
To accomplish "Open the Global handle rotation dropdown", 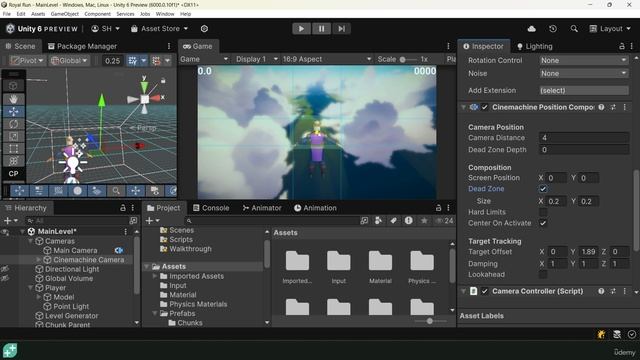I will pyautogui.click(x=69, y=60).
